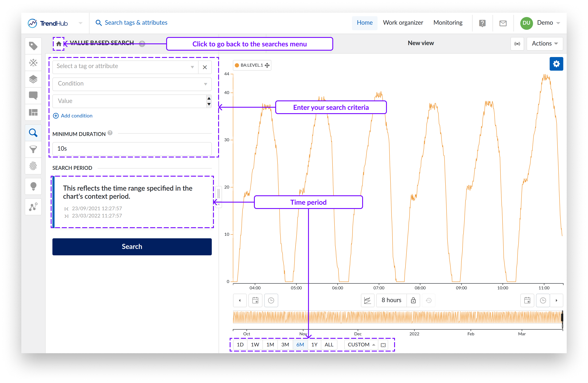
Task: Expand the CUSTOM period dropdown
Action: pyautogui.click(x=361, y=345)
